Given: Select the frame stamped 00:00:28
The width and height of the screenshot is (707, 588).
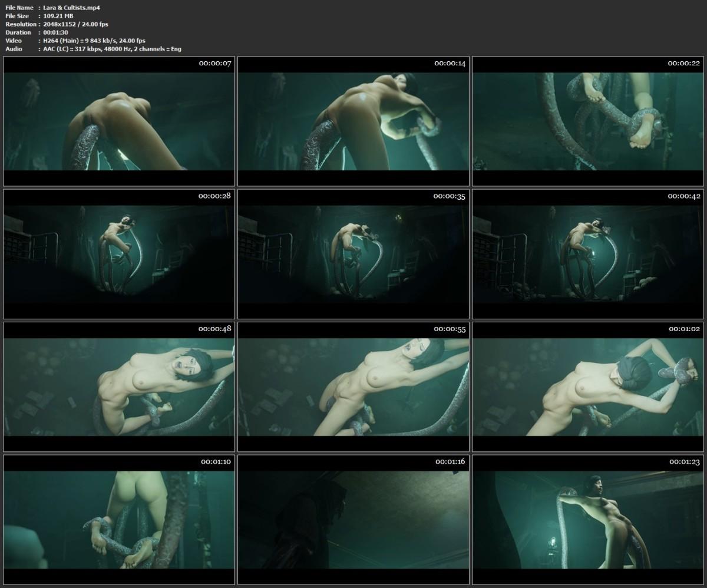Looking at the screenshot, I should click(x=119, y=254).
